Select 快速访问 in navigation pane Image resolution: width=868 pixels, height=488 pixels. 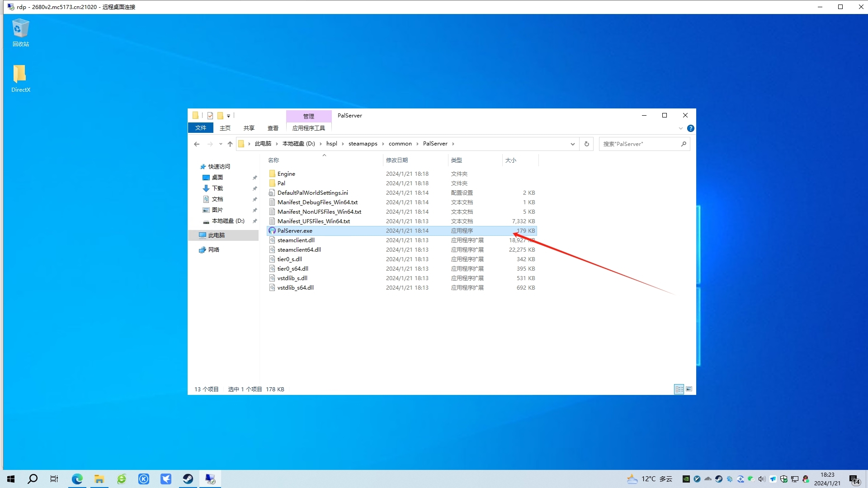219,167
